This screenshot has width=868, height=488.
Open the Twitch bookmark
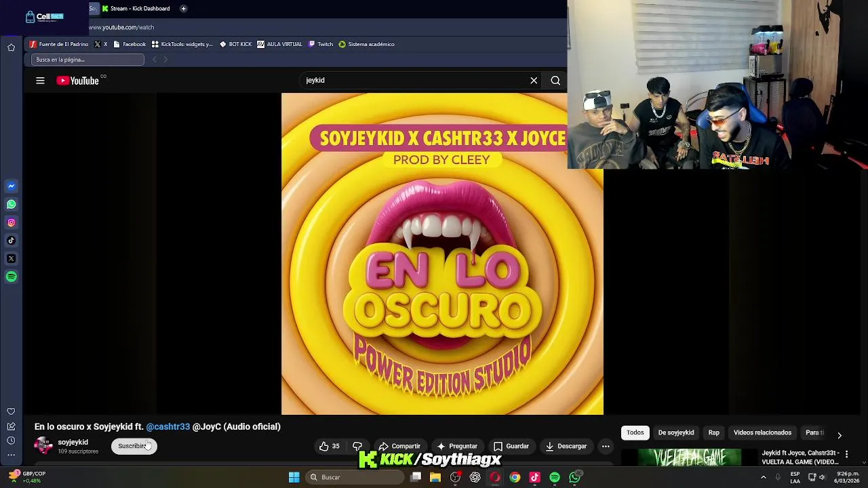(321, 44)
